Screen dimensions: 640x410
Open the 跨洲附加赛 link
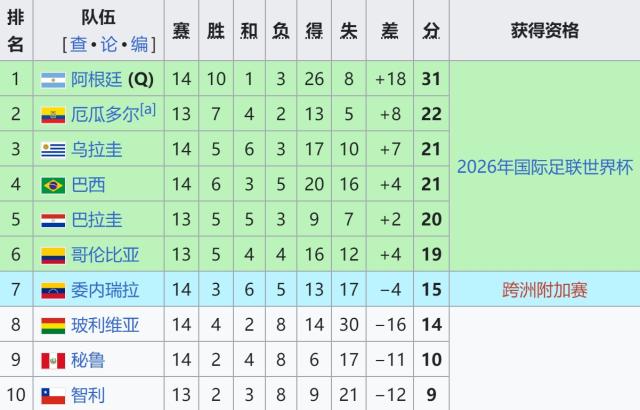(x=545, y=290)
